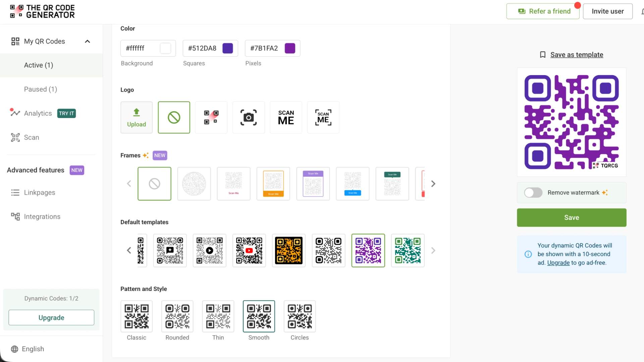The width and height of the screenshot is (644, 362).
Task: Select the red Scan Me text frame
Action: point(234,184)
